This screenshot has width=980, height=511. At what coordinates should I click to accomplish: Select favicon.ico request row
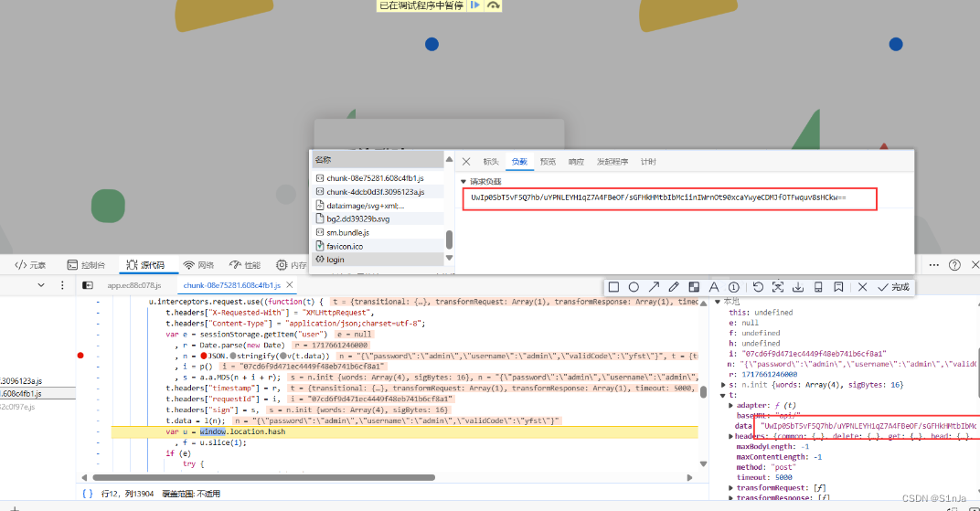coord(378,246)
